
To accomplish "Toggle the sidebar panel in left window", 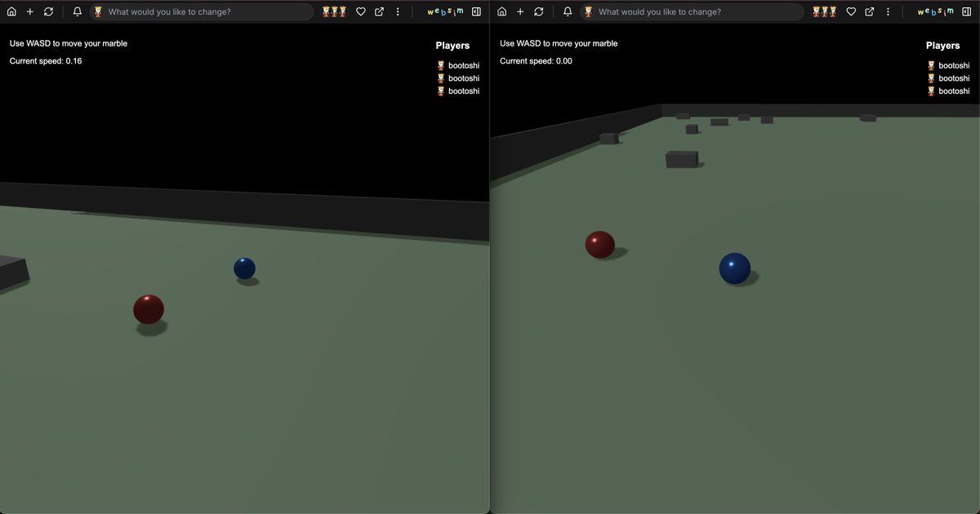I will 477,12.
